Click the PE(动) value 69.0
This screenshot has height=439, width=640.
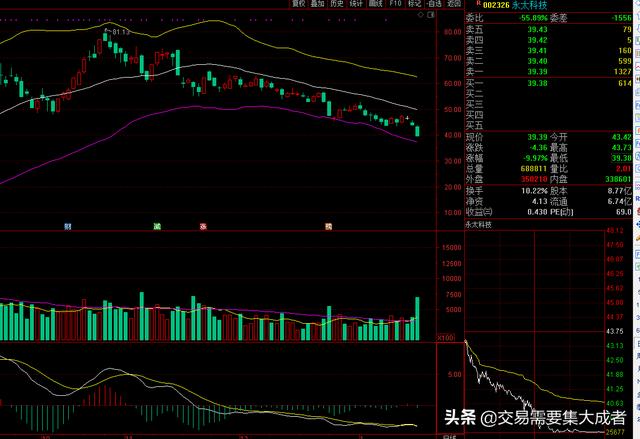click(624, 212)
